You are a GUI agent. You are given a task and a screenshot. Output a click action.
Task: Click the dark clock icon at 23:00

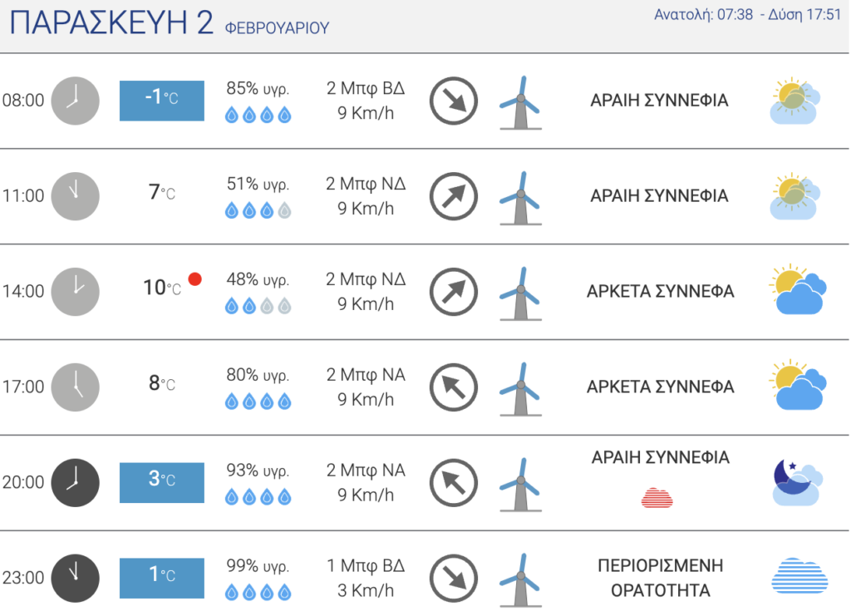click(75, 578)
